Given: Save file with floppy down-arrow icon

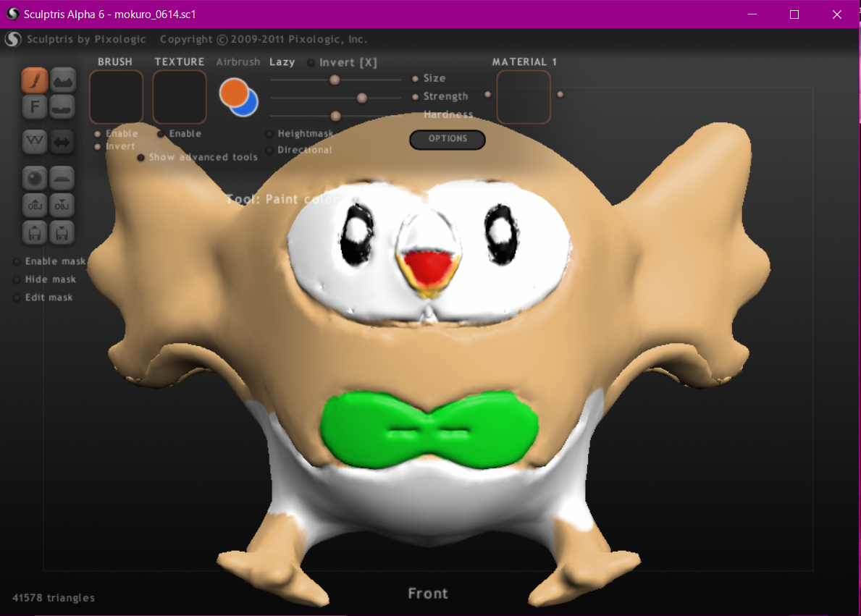Looking at the screenshot, I should pos(62,232).
